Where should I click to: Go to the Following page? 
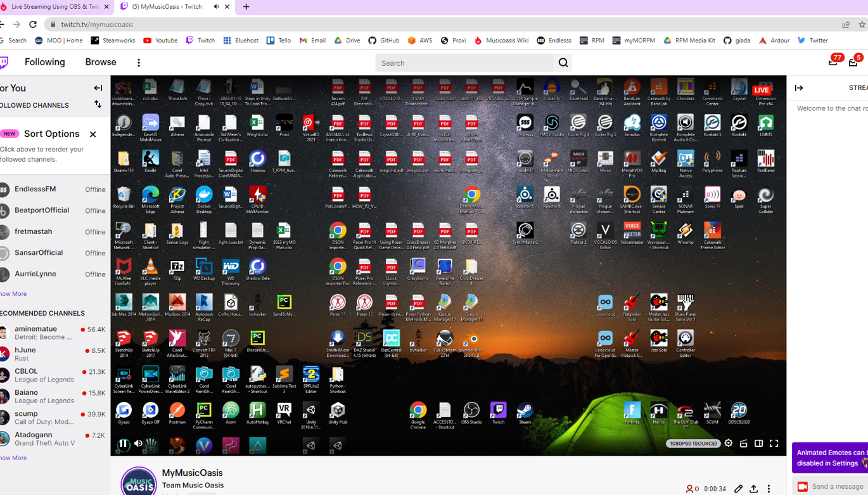[x=45, y=62]
